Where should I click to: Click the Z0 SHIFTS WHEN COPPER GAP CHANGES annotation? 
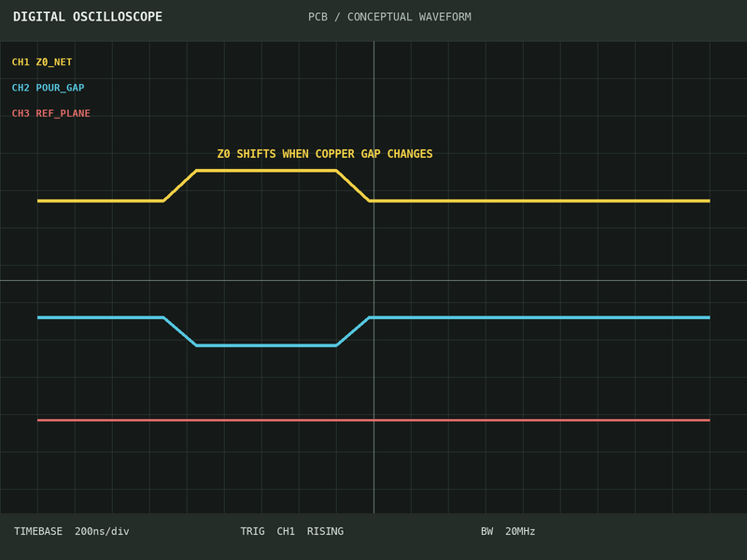pos(325,154)
